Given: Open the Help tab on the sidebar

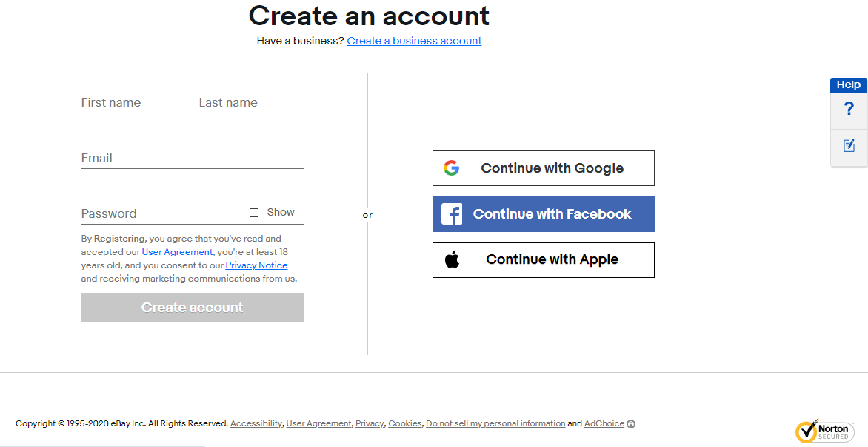Looking at the screenshot, I should point(848,85).
